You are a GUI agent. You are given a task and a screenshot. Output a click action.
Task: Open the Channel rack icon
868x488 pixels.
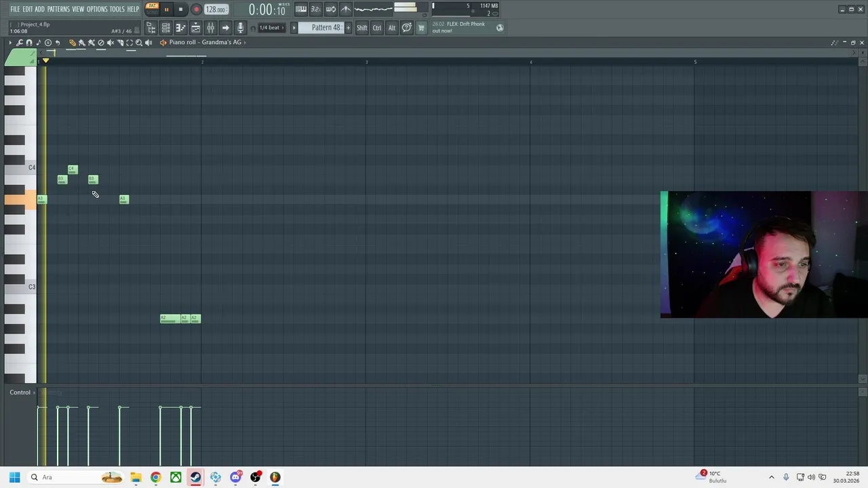click(165, 28)
